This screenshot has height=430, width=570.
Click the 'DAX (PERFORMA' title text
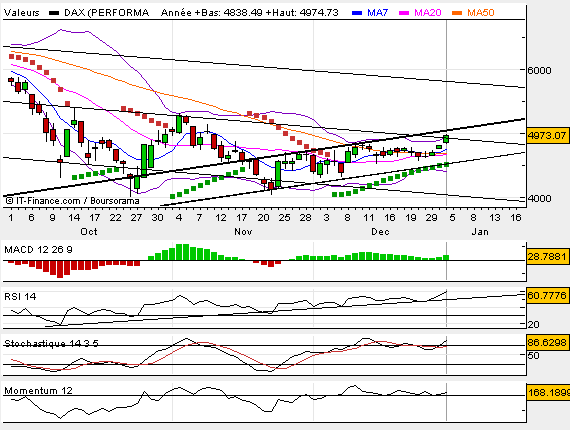[107, 13]
